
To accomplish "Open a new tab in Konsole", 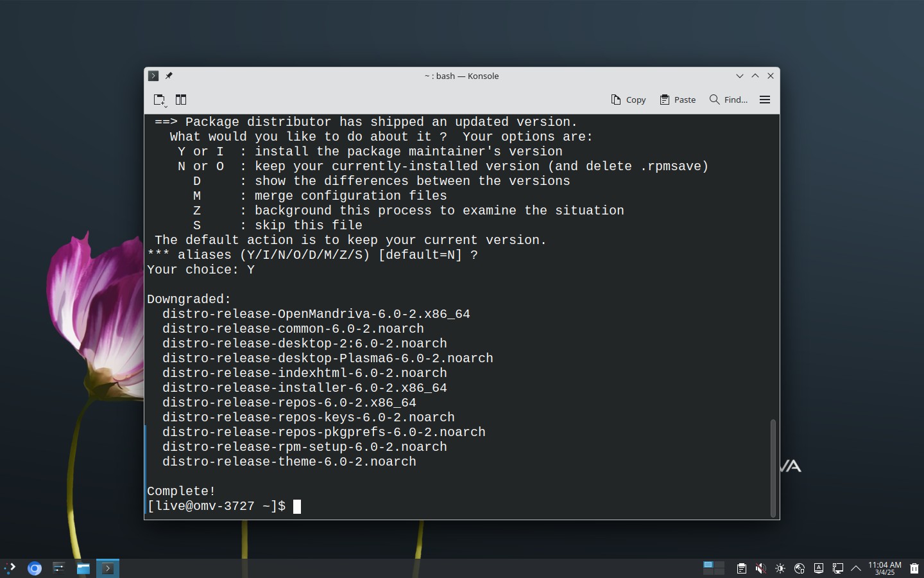I will pos(160,100).
